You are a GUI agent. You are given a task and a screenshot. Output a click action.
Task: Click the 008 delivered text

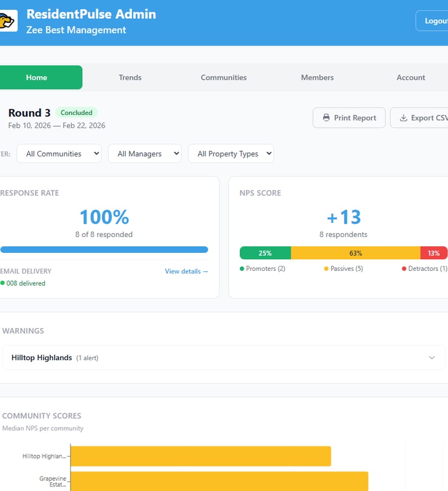point(26,283)
